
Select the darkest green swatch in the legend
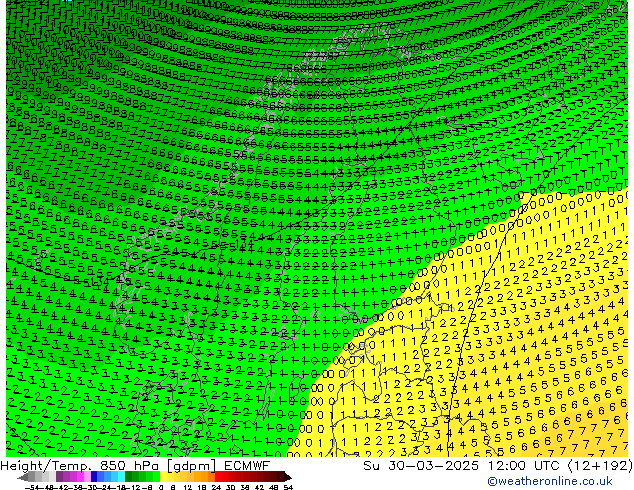[129, 477]
